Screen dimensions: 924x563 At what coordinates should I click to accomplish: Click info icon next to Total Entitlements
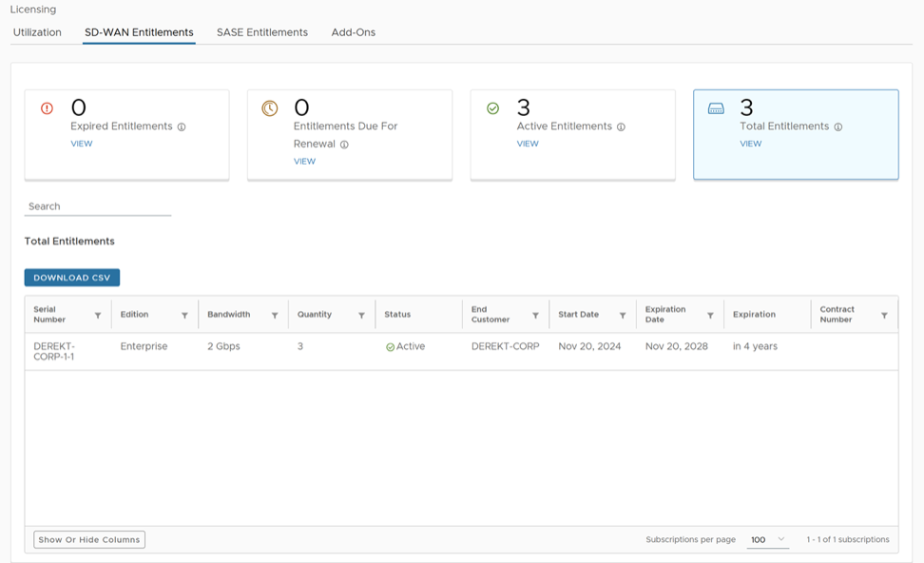click(837, 126)
